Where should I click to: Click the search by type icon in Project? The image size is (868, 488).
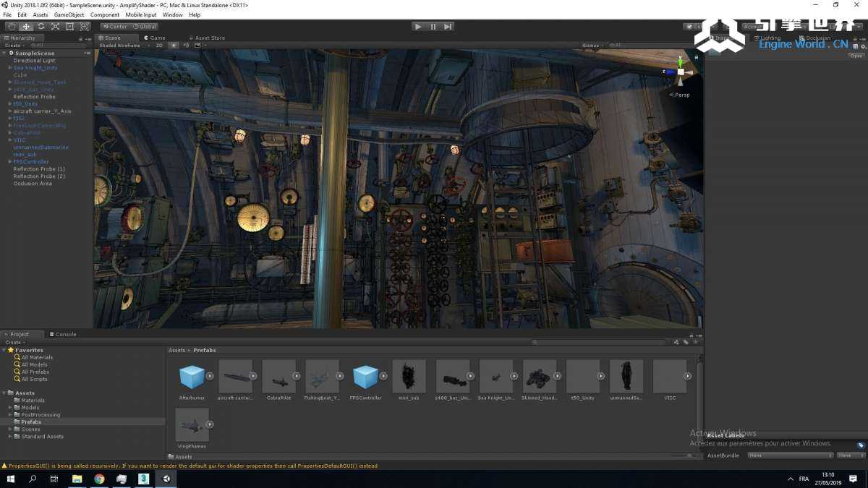[676, 342]
